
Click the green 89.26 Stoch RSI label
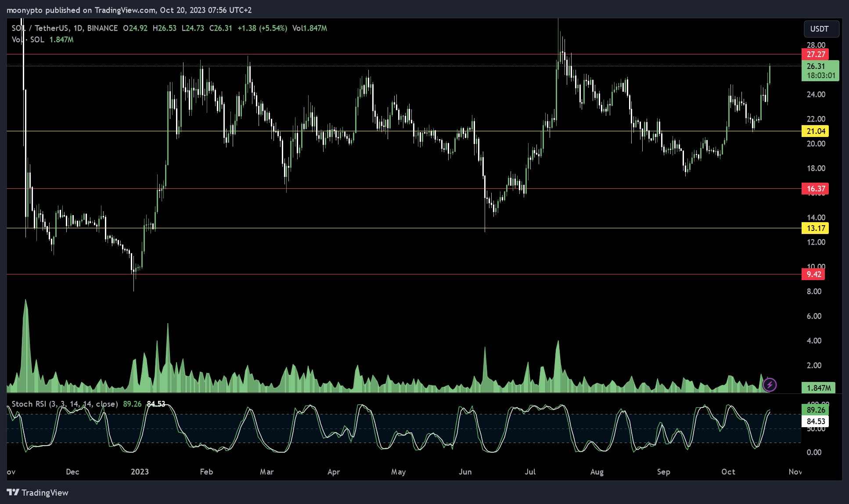click(x=815, y=410)
